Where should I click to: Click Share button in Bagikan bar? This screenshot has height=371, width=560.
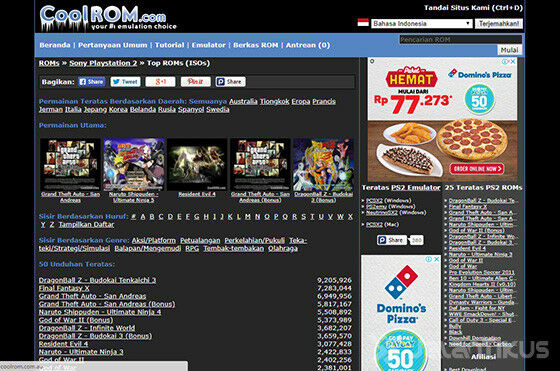[230, 82]
